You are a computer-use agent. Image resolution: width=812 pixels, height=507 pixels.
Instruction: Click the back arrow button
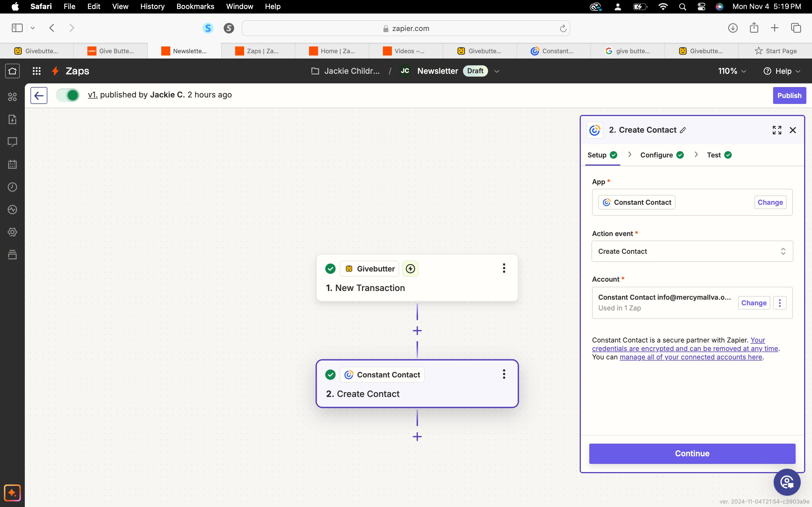click(39, 95)
